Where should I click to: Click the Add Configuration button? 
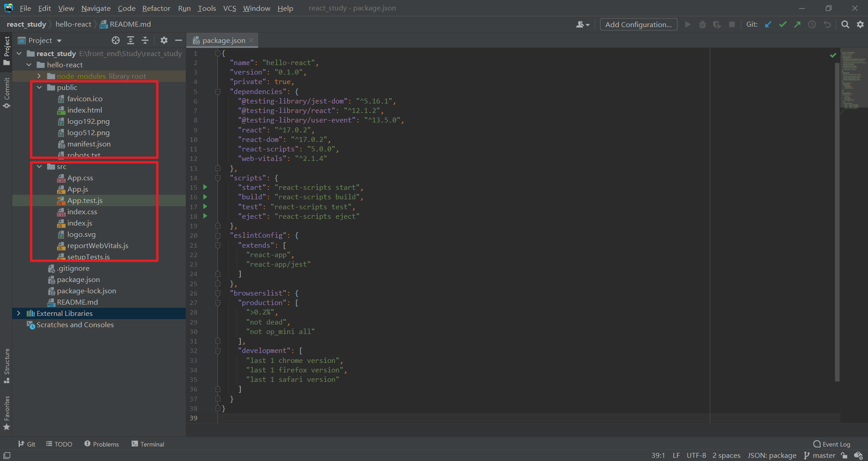[638, 24]
